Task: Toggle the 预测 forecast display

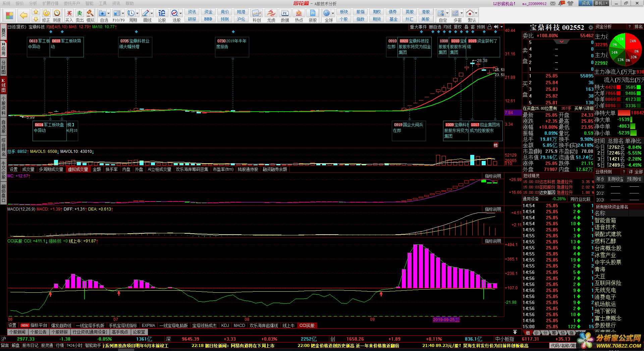Action: [x=481, y=27]
